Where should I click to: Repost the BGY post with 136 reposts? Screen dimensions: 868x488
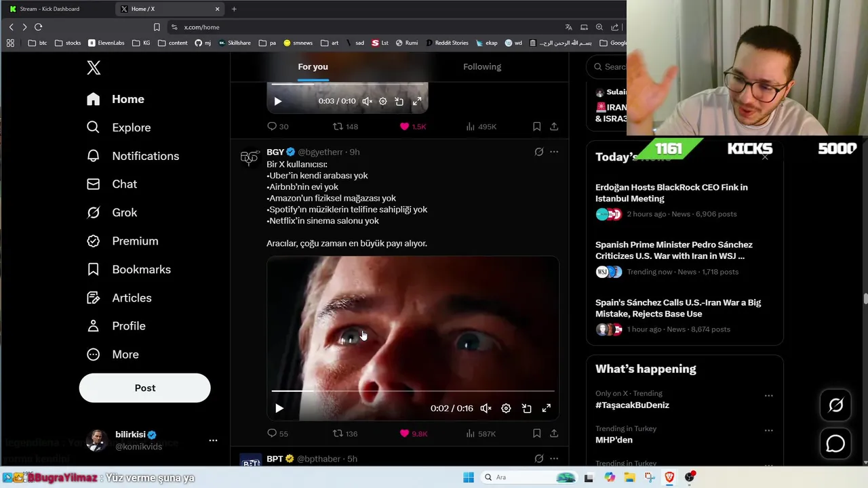pos(345,433)
